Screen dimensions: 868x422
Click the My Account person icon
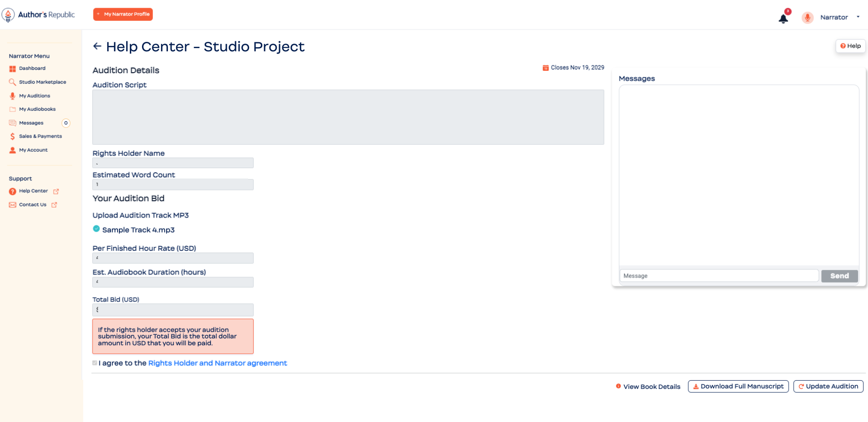coord(12,150)
